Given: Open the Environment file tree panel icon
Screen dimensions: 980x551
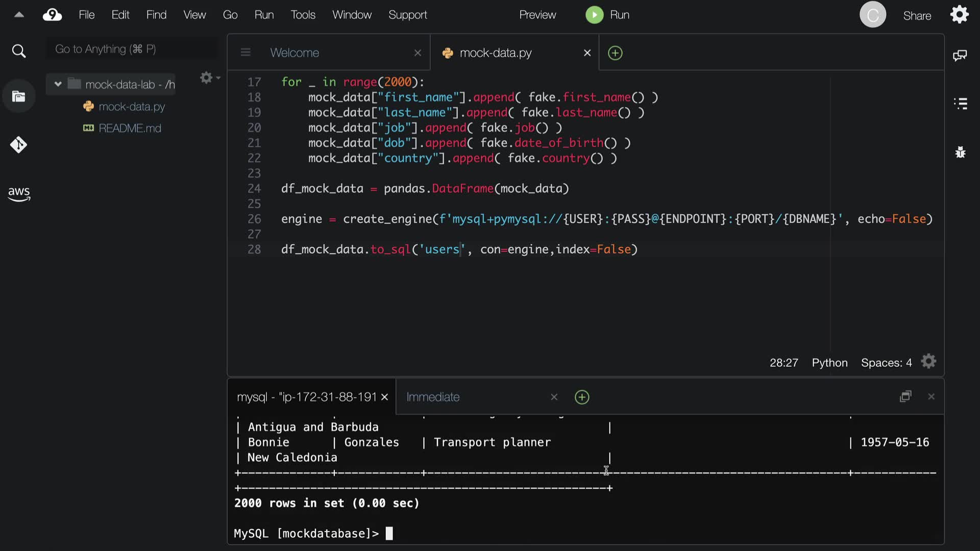Looking at the screenshot, I should 19,96.
